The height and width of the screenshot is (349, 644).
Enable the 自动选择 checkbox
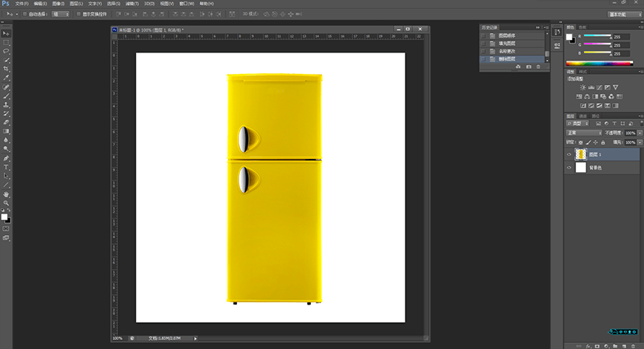click(24, 14)
